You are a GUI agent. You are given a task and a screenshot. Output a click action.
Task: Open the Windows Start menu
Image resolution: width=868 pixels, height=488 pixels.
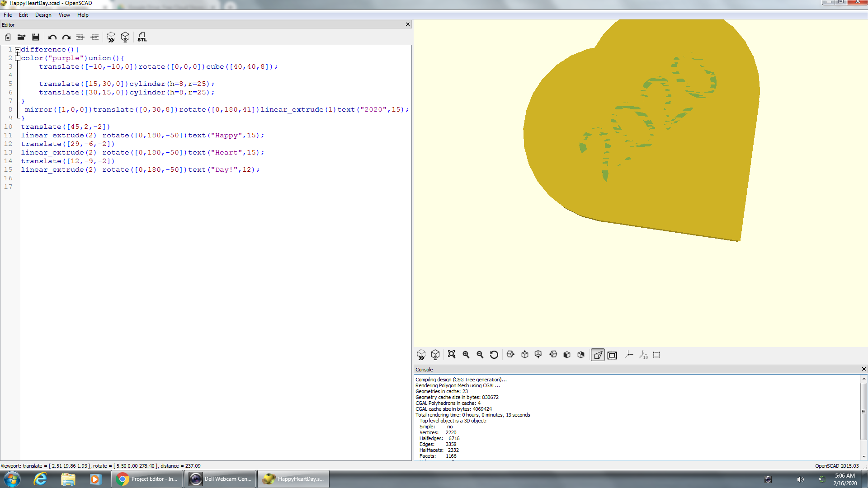tap(12, 479)
